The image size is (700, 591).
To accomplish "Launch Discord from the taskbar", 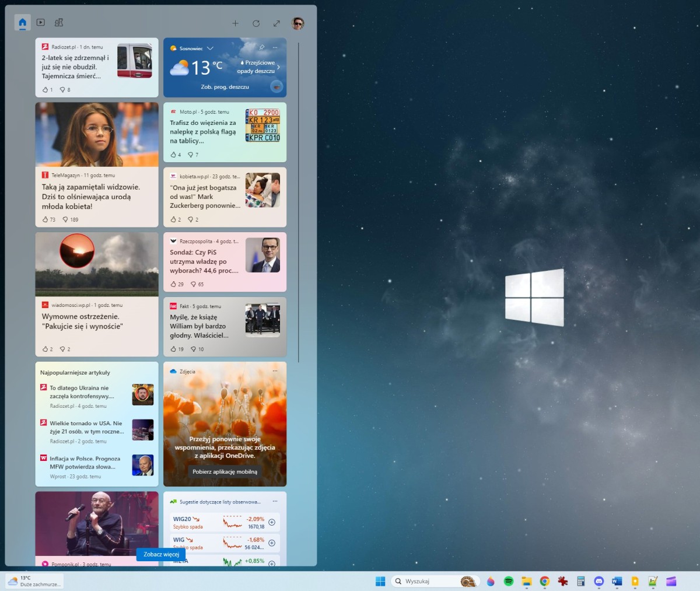I will (598, 581).
